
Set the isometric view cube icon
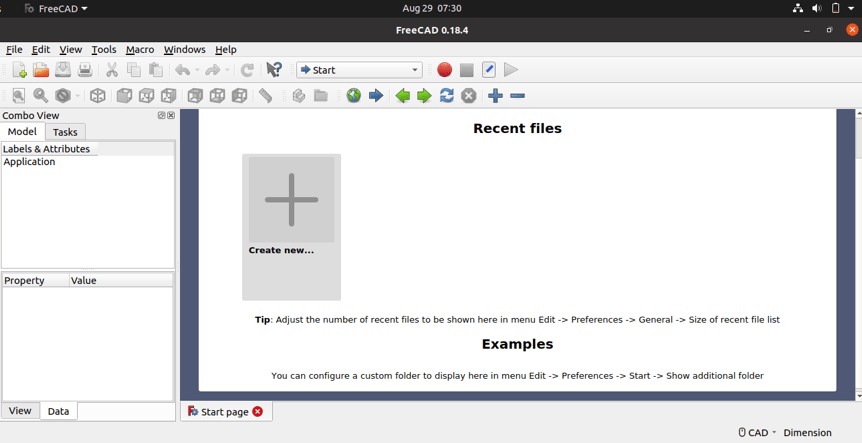[97, 96]
